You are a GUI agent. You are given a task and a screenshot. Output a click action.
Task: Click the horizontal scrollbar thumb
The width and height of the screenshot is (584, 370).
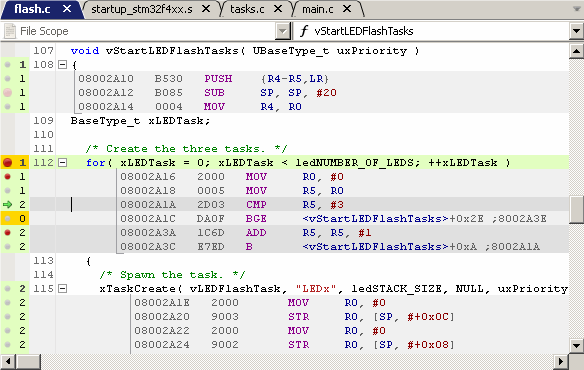(28, 361)
